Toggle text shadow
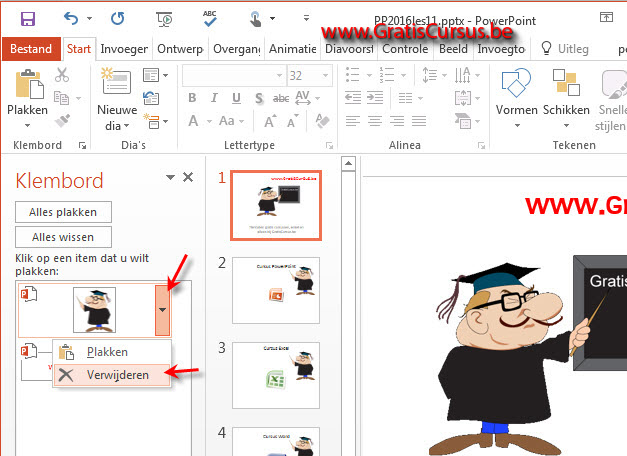The height and width of the screenshot is (456, 627). [x=259, y=98]
